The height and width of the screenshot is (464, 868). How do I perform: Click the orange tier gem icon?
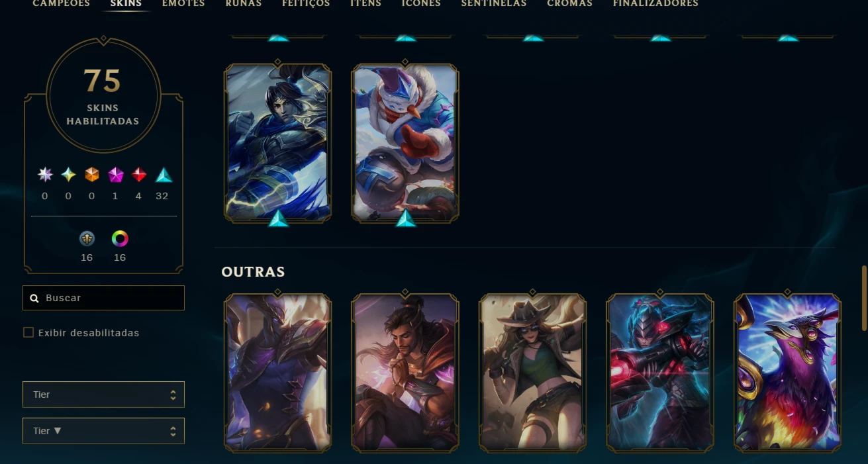[x=91, y=175]
